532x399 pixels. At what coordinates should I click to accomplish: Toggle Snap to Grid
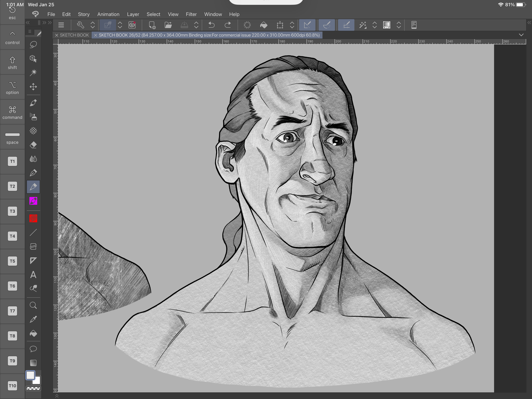pos(346,25)
